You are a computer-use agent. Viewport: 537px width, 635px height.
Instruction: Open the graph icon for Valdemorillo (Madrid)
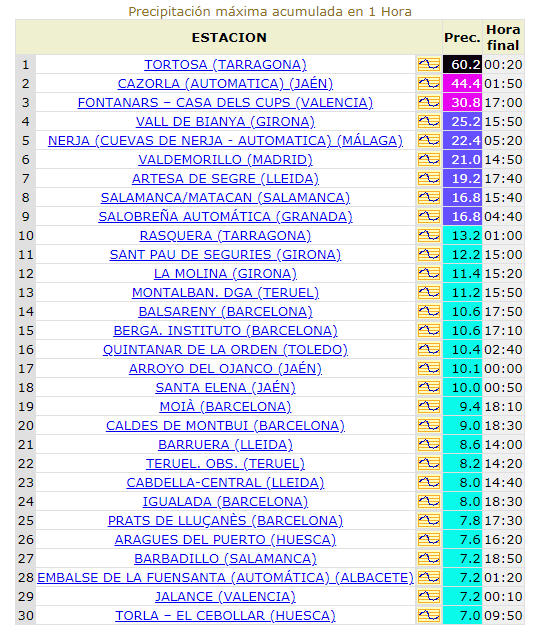(428, 160)
